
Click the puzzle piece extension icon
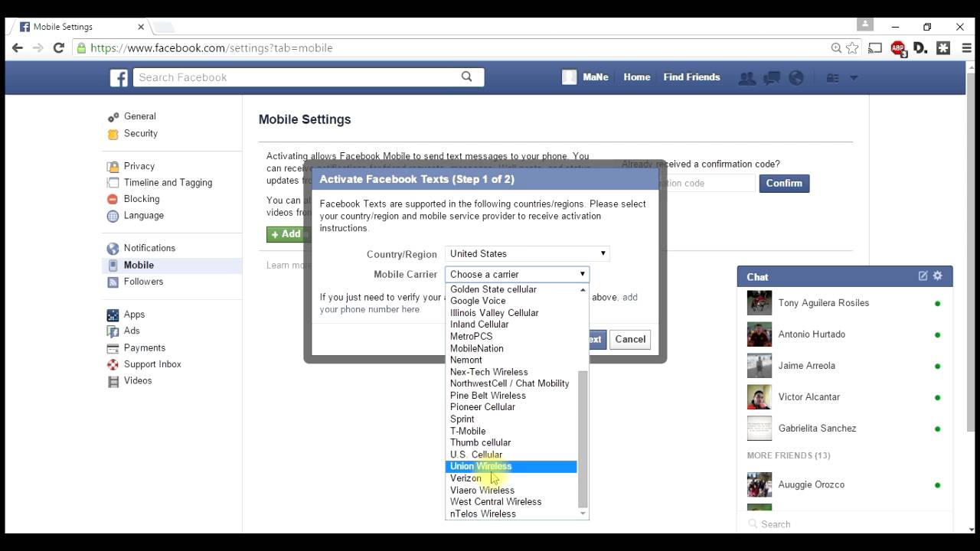(x=943, y=47)
